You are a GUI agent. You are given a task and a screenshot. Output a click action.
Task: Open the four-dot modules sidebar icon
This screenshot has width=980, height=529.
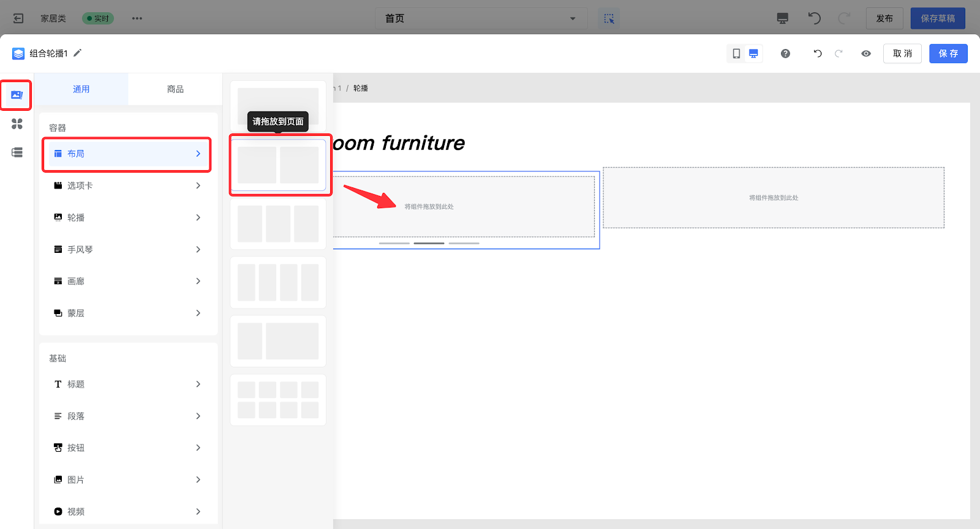point(17,124)
